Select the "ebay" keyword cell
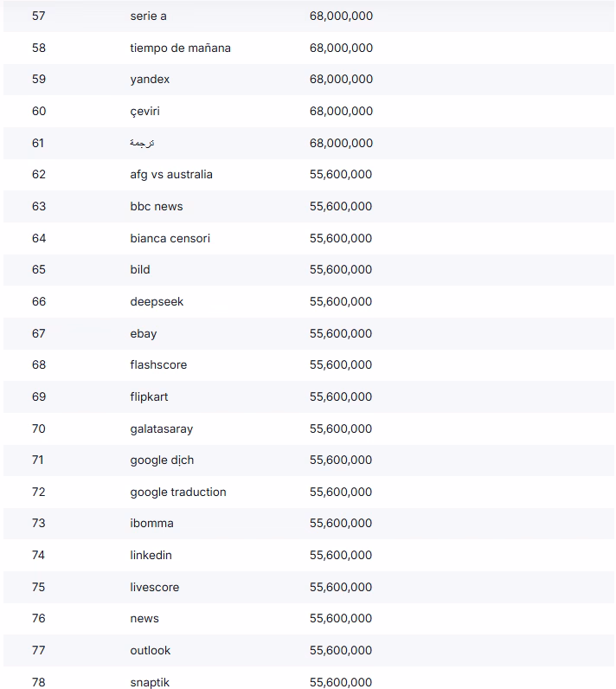Screen dimensions: 616x689 [144, 333]
